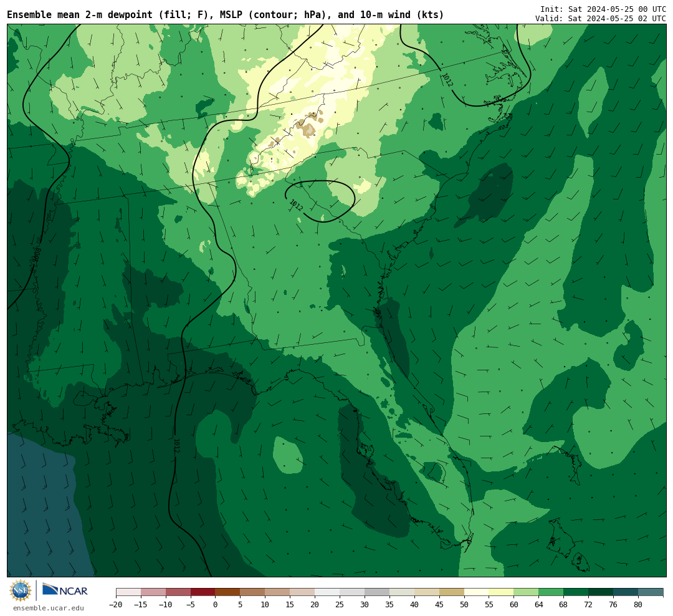Viewport: 673px width, 616px height.
Task: Pick the medium green swatch between 64 and 68
Action: pyautogui.click(x=551, y=592)
